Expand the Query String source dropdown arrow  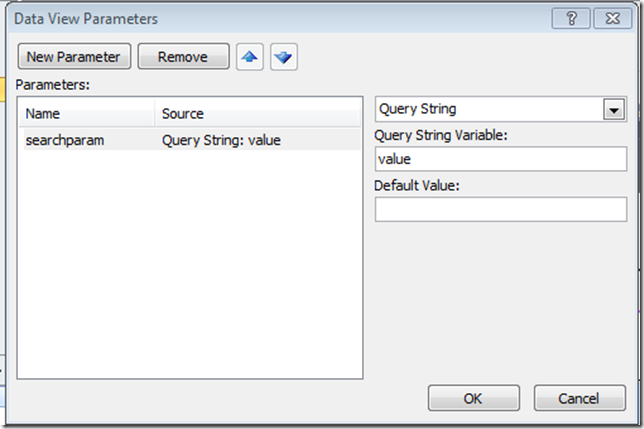click(x=614, y=110)
